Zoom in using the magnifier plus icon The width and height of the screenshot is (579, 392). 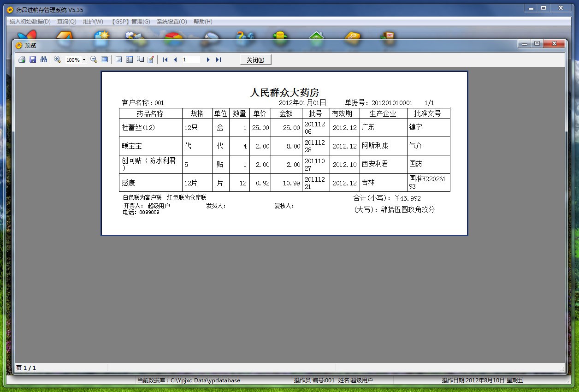coord(58,59)
